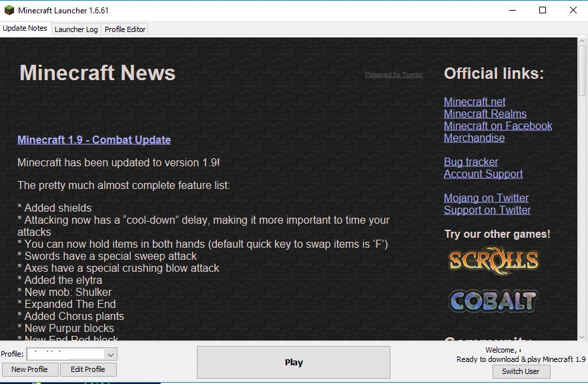Open the Support on Twitter link
Image resolution: width=588 pixels, height=384 pixels.
coord(487,210)
